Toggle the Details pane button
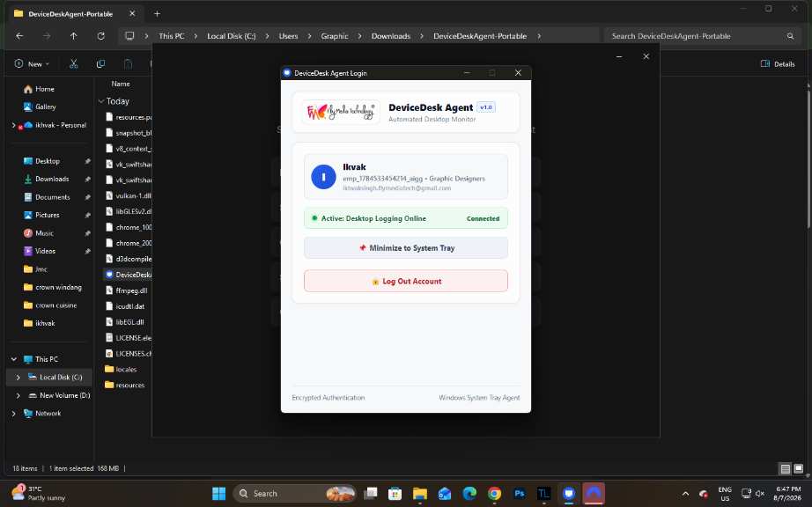Screen dimensions: 812x507 click(778, 63)
